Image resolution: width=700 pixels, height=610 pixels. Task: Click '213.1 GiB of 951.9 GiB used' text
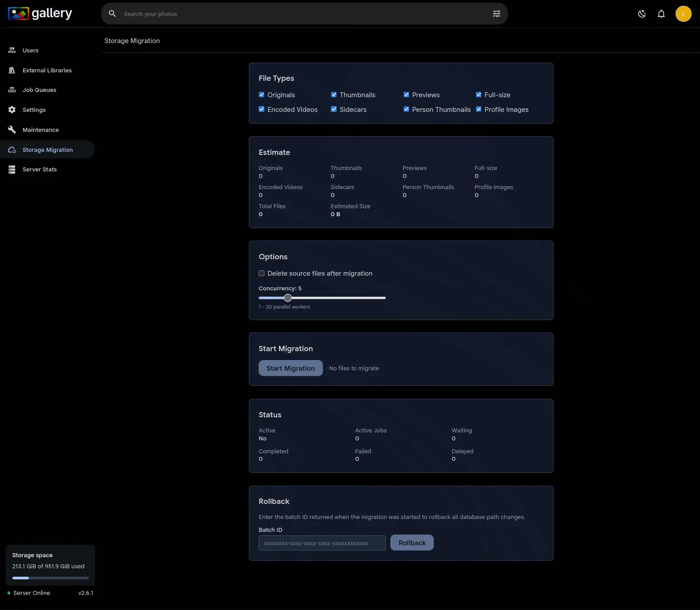tap(48, 566)
